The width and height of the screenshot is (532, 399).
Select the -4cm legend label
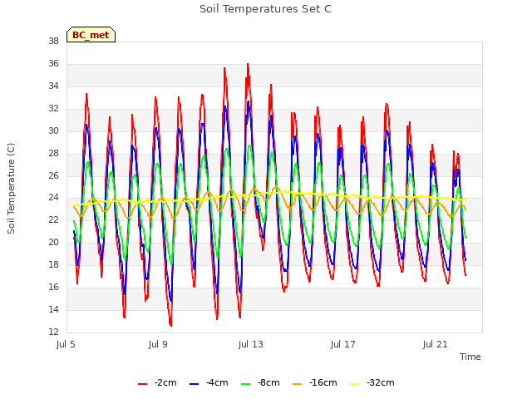pos(217,382)
